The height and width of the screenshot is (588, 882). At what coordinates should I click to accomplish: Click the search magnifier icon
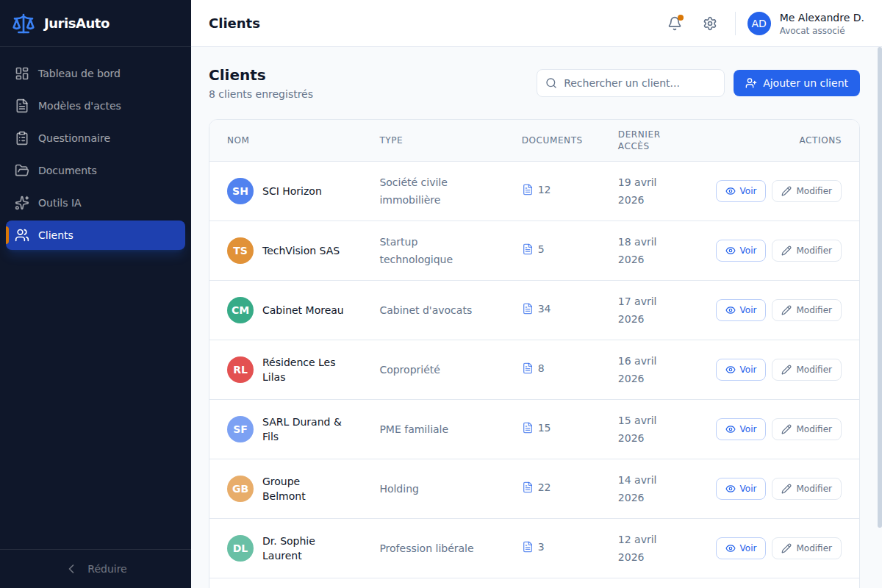click(x=551, y=83)
